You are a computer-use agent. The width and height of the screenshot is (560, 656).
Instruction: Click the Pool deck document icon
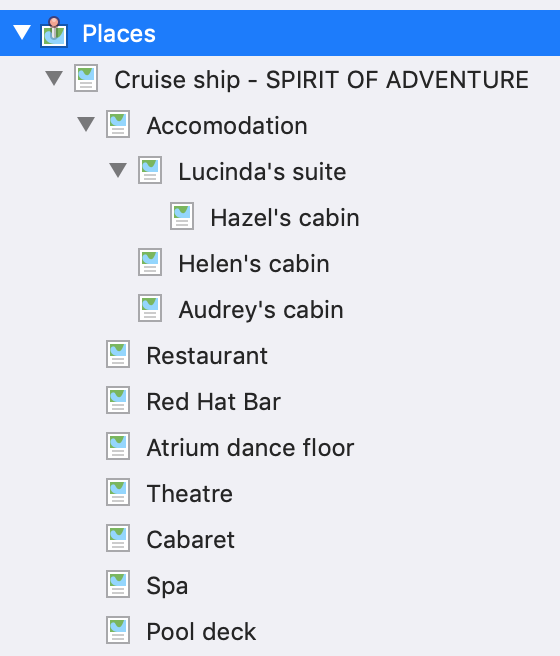tap(118, 630)
